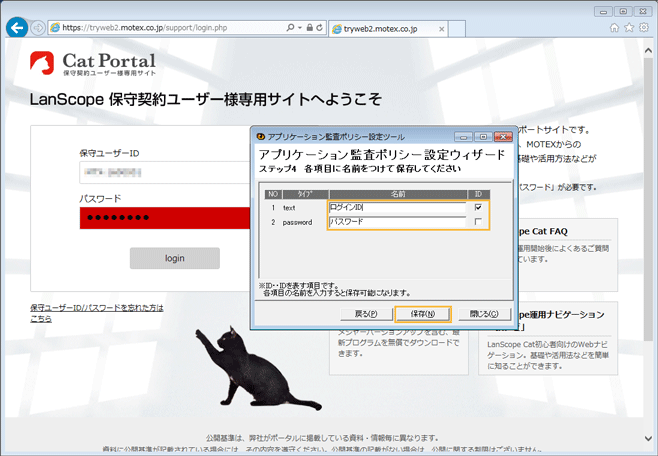Click the search magnifier icon in address bar

tap(290, 28)
